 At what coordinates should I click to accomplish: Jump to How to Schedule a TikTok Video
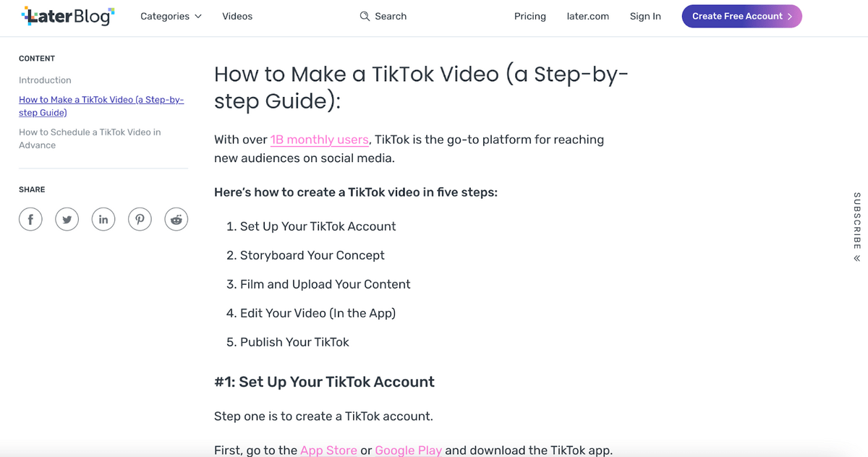pyautogui.click(x=90, y=139)
